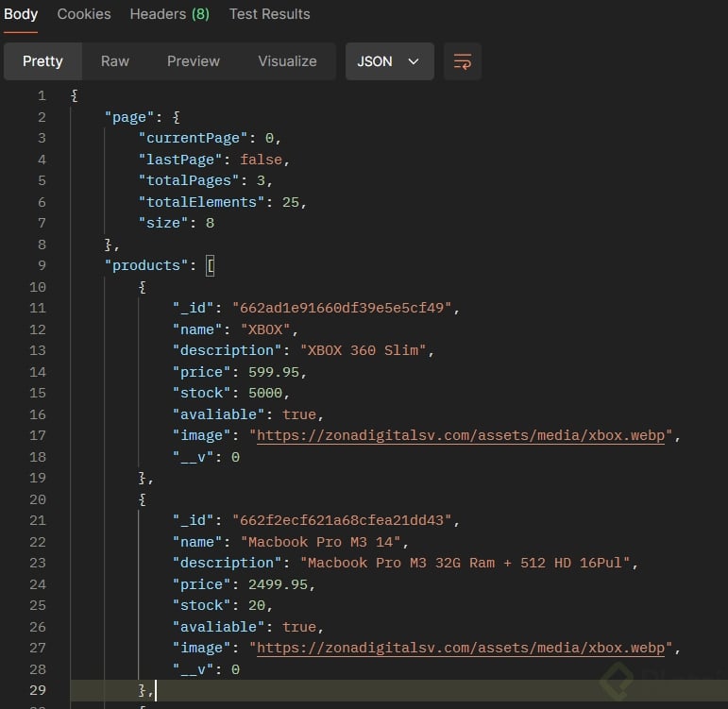Click line number 2 in the gutter
This screenshot has height=709, width=728.
coord(41,117)
